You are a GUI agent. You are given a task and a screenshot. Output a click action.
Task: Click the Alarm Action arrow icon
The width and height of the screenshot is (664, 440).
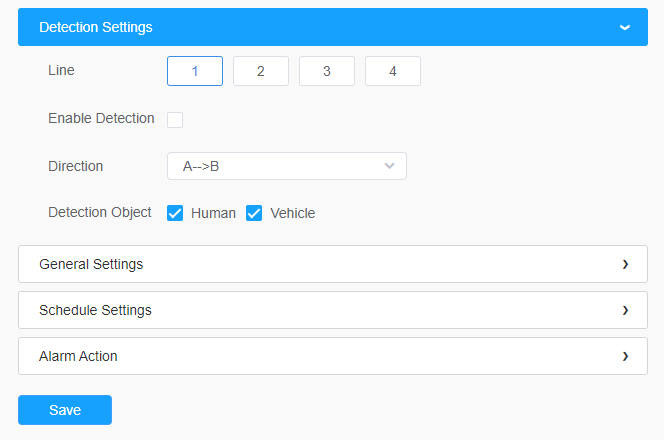(625, 356)
